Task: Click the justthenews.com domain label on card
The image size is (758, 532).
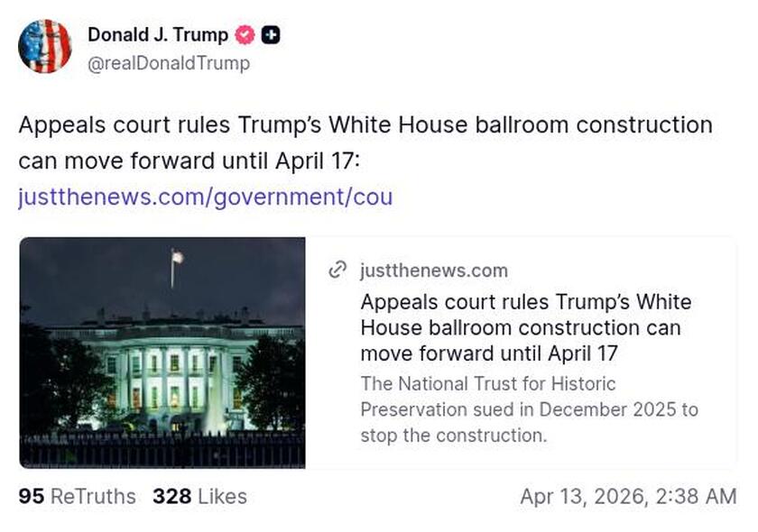Action: tap(434, 270)
